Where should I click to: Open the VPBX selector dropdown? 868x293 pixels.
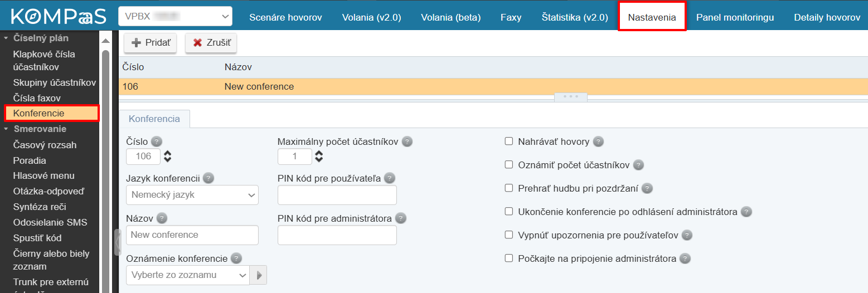pyautogui.click(x=175, y=17)
